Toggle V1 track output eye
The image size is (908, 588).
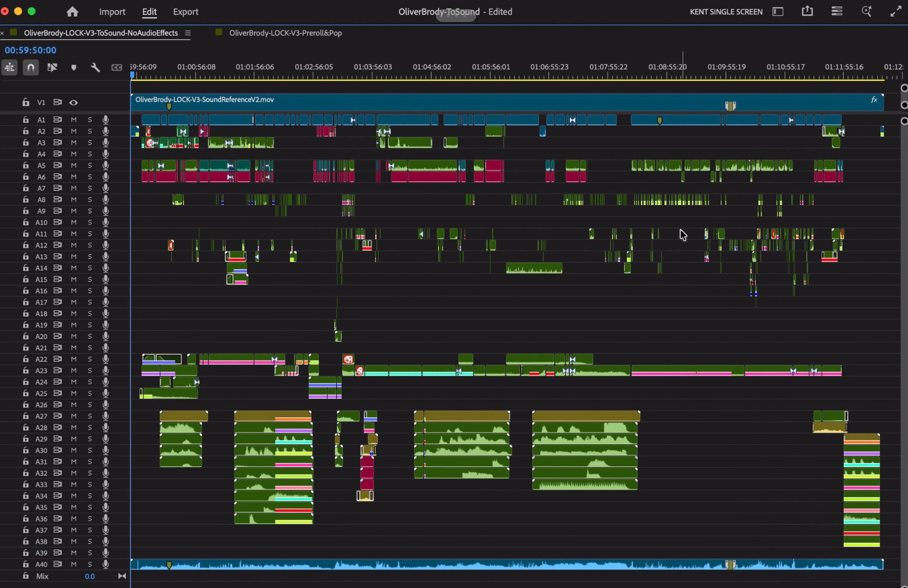[74, 103]
